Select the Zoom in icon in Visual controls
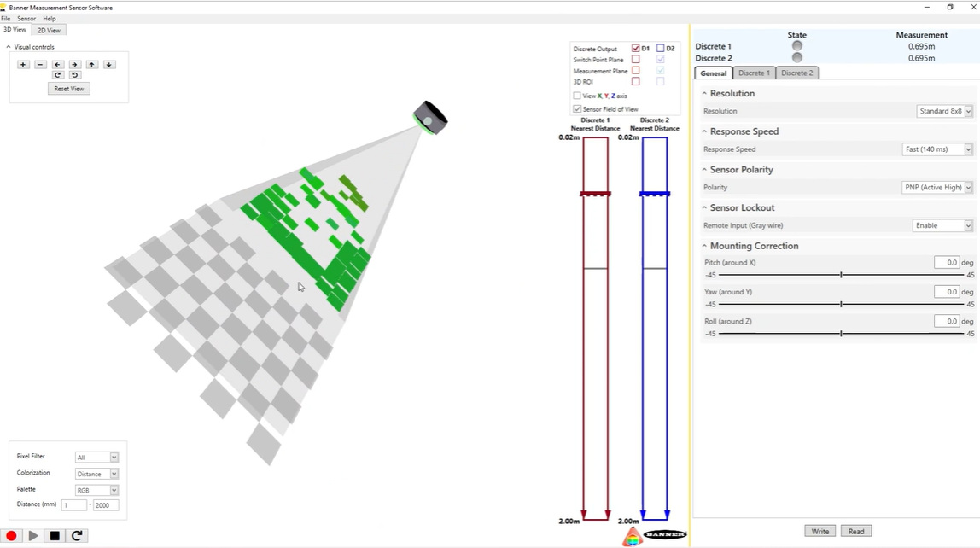This screenshot has width=980, height=548. [23, 64]
